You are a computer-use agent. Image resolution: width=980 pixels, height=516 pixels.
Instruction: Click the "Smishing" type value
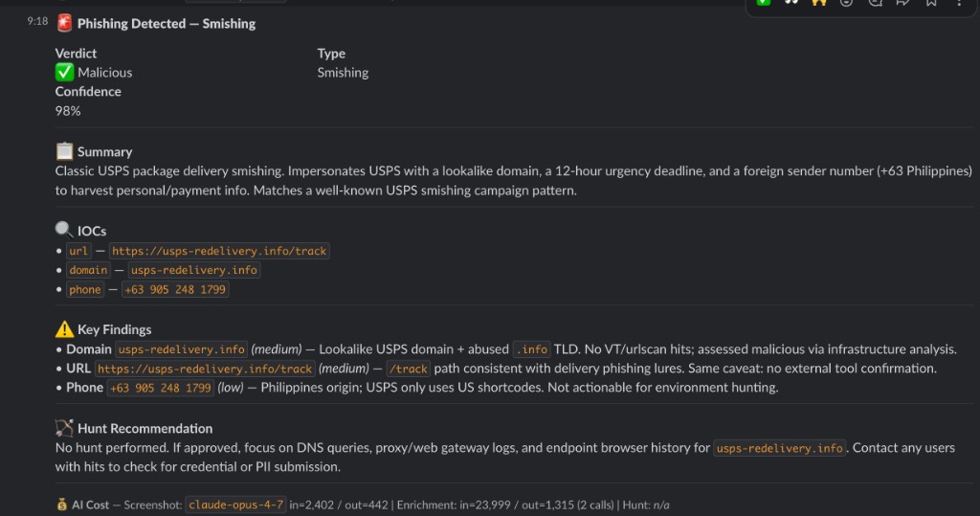(343, 73)
